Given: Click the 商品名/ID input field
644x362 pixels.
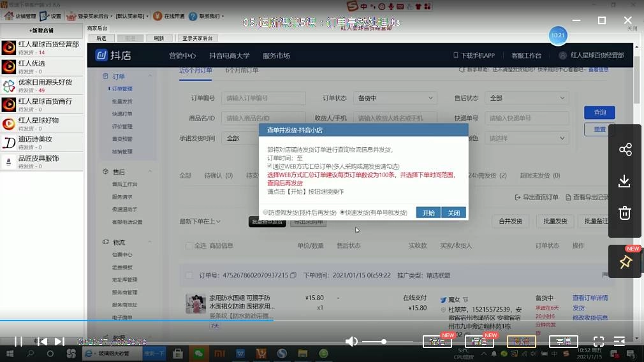Looking at the screenshot, I should (264, 118).
